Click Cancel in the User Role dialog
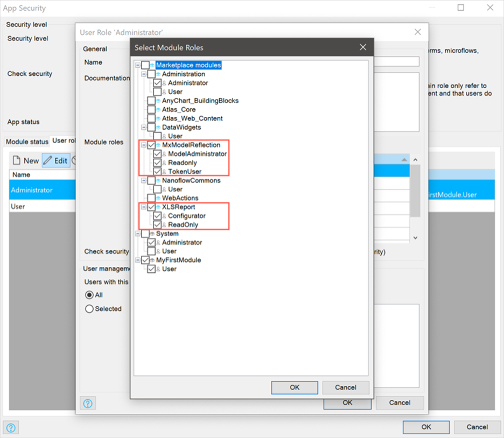504x438 pixels. coord(400,402)
